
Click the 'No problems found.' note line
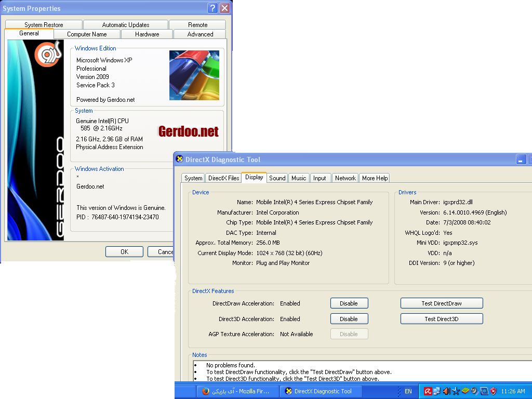click(x=231, y=365)
